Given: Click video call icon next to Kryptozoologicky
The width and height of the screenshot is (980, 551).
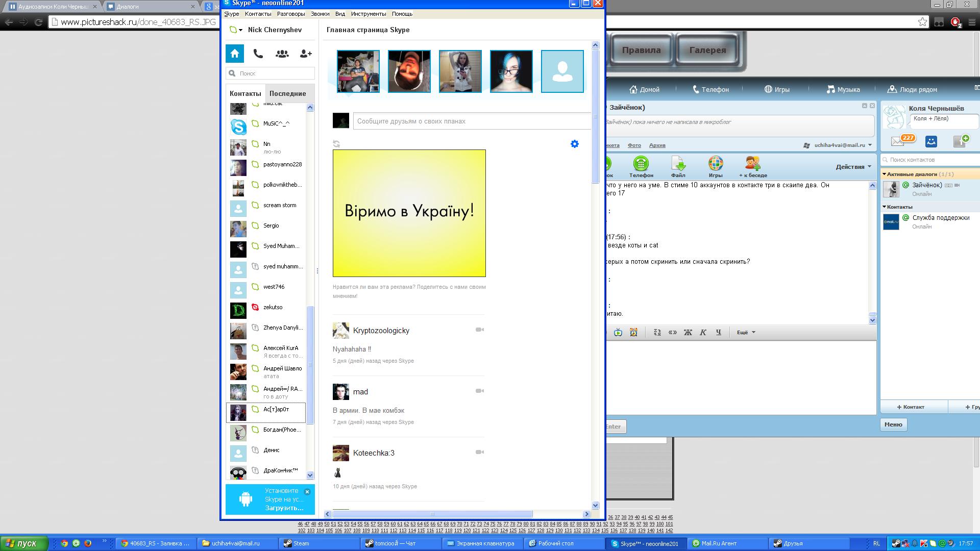Looking at the screenshot, I should pyautogui.click(x=479, y=330).
